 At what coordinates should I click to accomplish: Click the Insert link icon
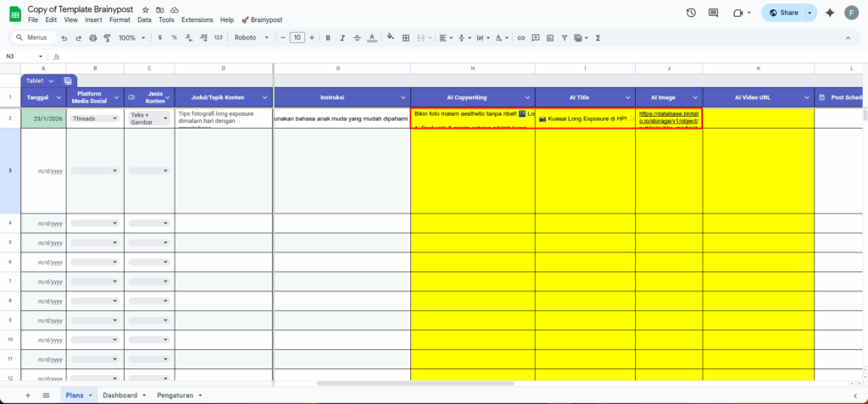coord(521,38)
